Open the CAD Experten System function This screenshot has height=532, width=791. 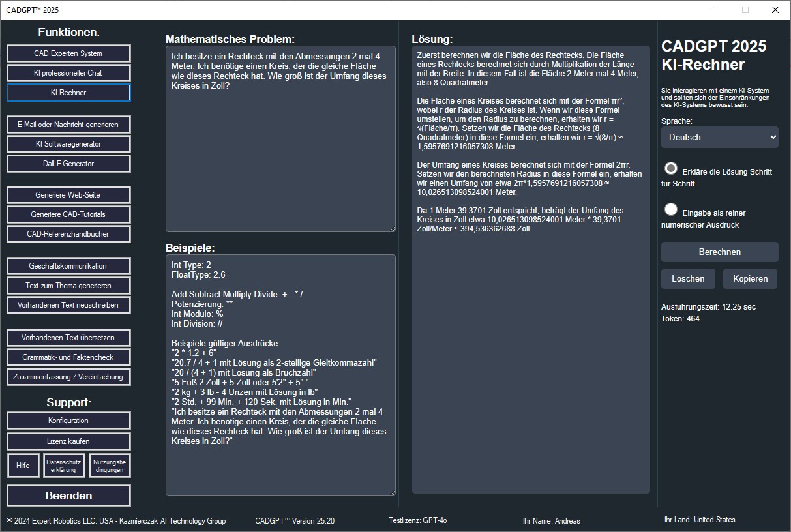click(68, 53)
